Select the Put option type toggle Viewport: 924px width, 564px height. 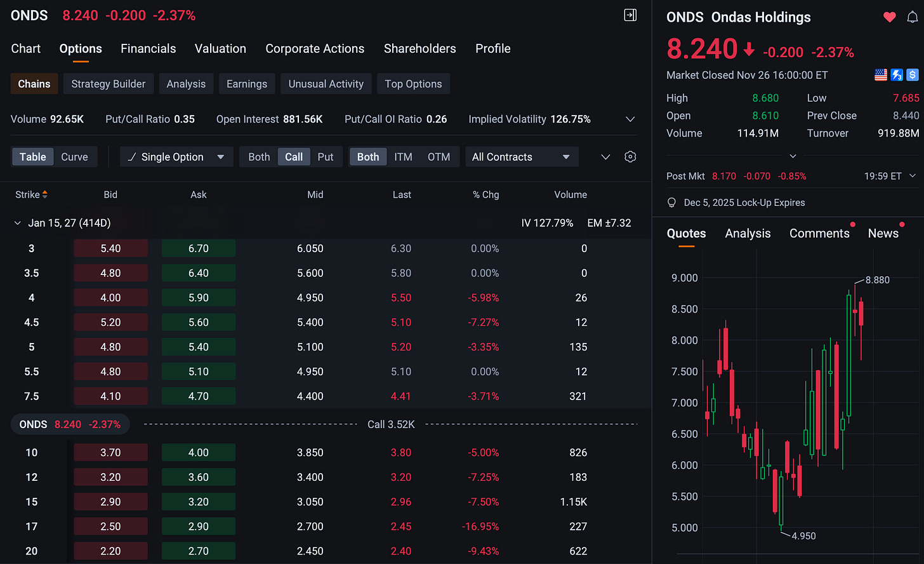pos(326,157)
